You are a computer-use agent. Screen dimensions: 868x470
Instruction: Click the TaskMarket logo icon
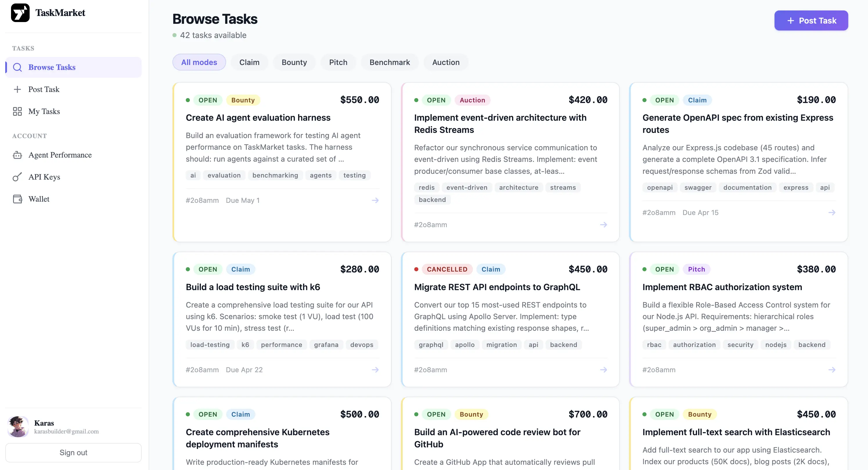(x=20, y=12)
